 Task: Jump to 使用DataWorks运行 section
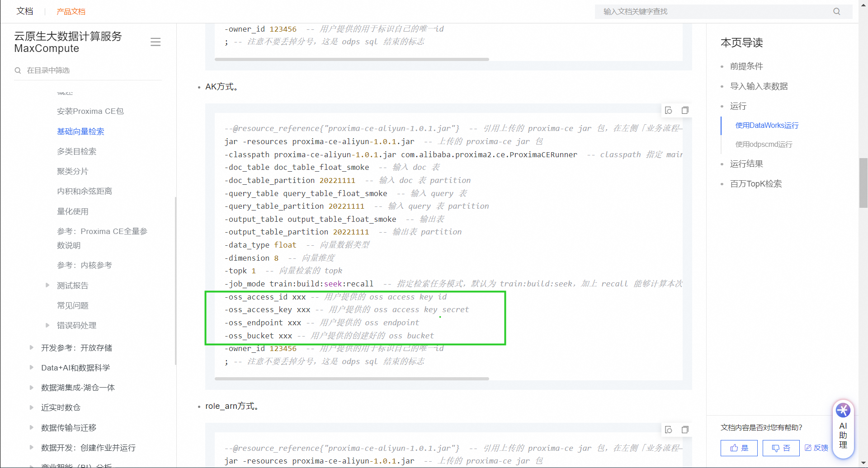click(x=767, y=126)
